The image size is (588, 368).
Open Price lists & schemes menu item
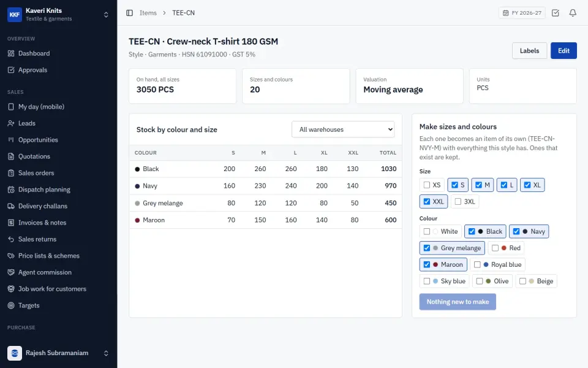click(x=59, y=256)
